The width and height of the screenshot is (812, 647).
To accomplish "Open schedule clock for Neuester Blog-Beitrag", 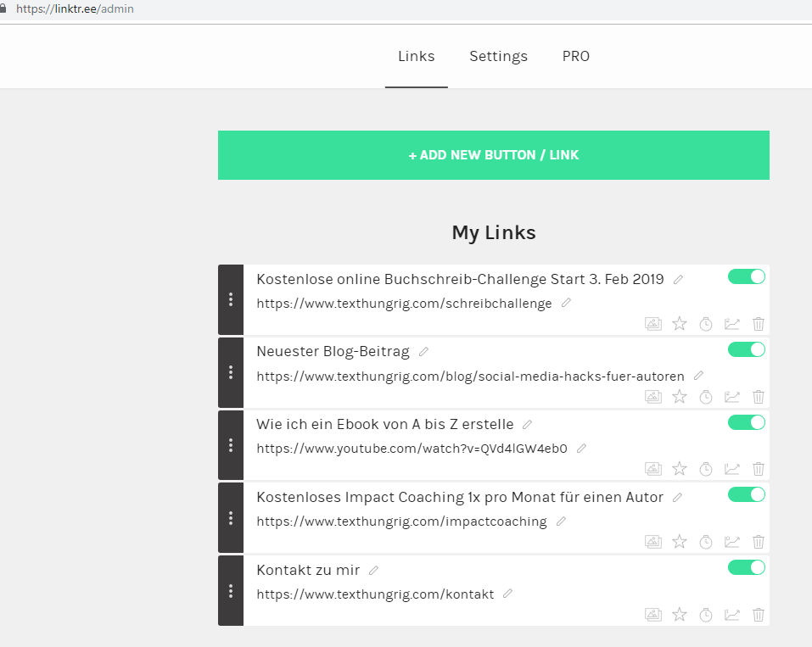I will click(706, 397).
